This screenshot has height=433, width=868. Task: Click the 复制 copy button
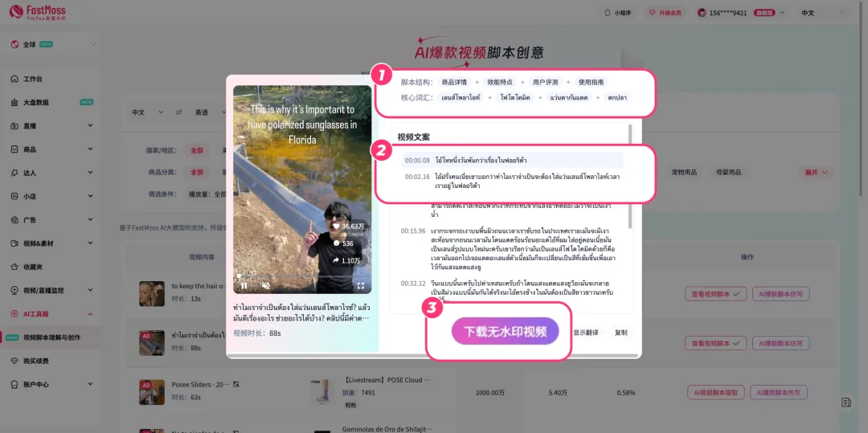[621, 333]
